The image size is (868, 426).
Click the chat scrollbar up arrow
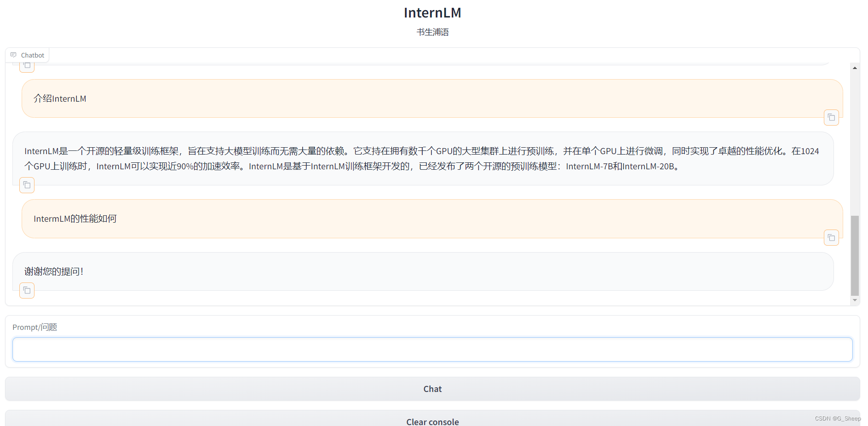tap(855, 68)
